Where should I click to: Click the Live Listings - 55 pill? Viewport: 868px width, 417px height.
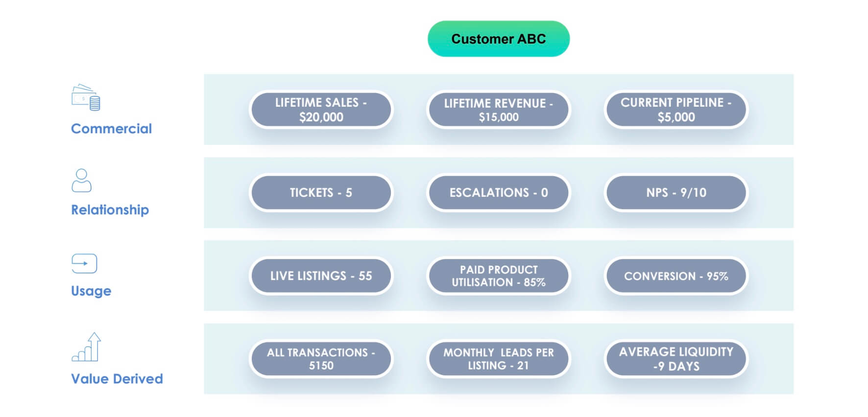[x=321, y=276]
